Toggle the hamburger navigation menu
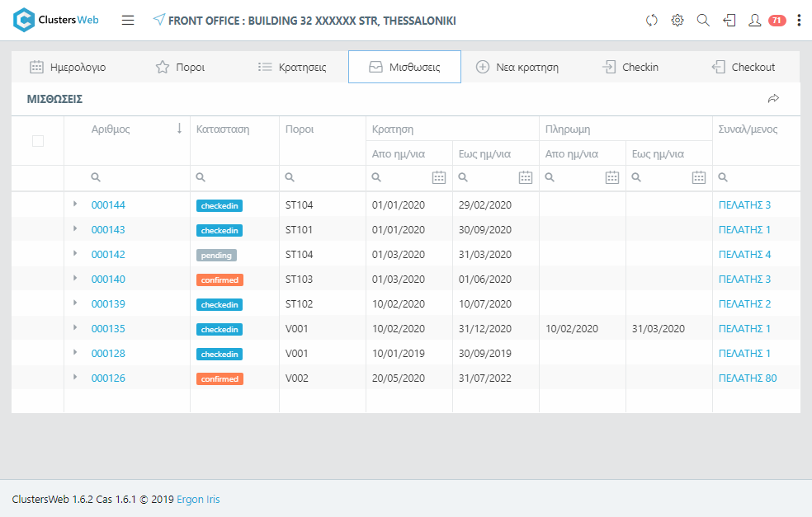The height and width of the screenshot is (517, 812). tap(128, 21)
